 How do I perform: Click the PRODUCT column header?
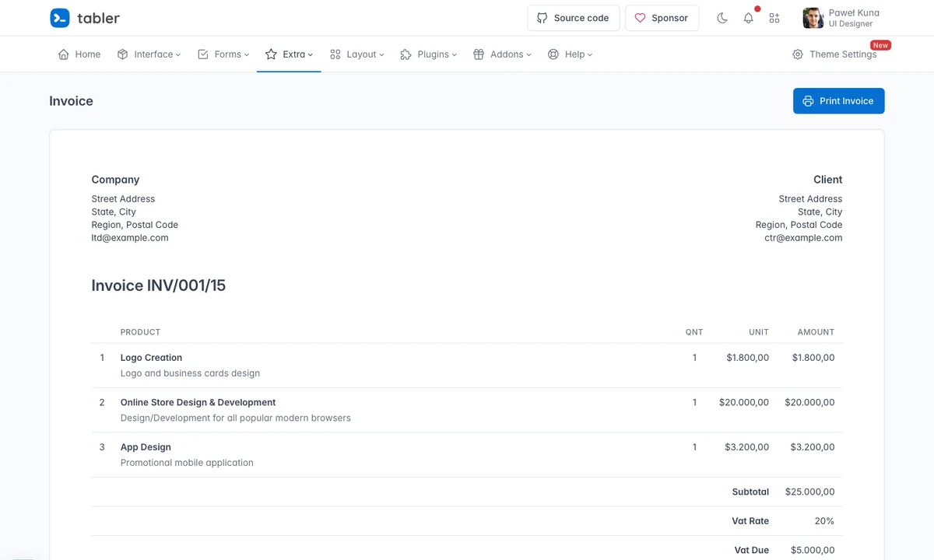(140, 332)
